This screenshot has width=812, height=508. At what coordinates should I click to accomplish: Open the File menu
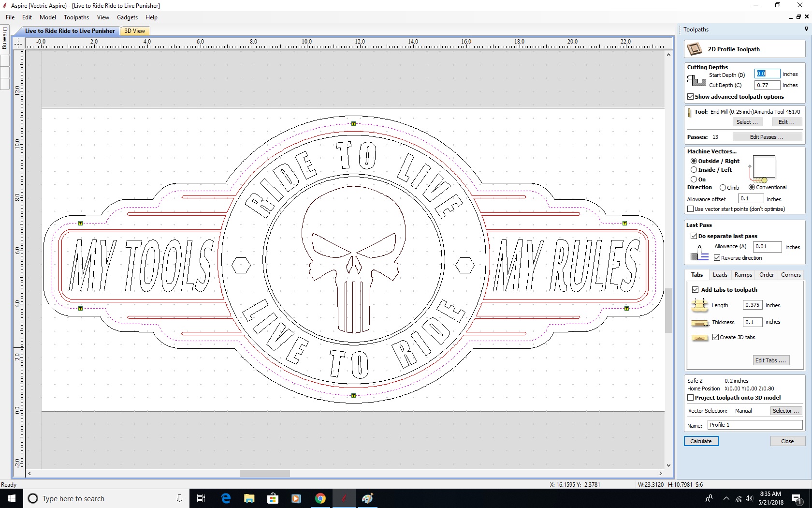[10, 17]
